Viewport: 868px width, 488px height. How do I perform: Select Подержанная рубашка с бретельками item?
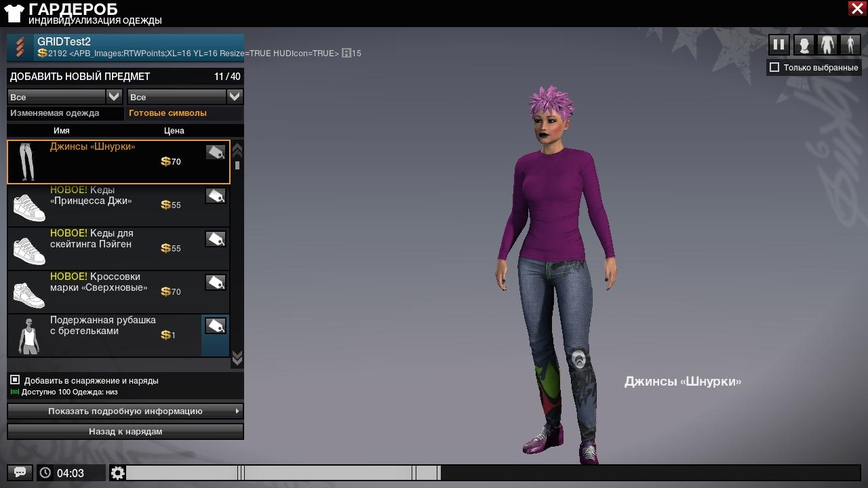[x=119, y=335]
